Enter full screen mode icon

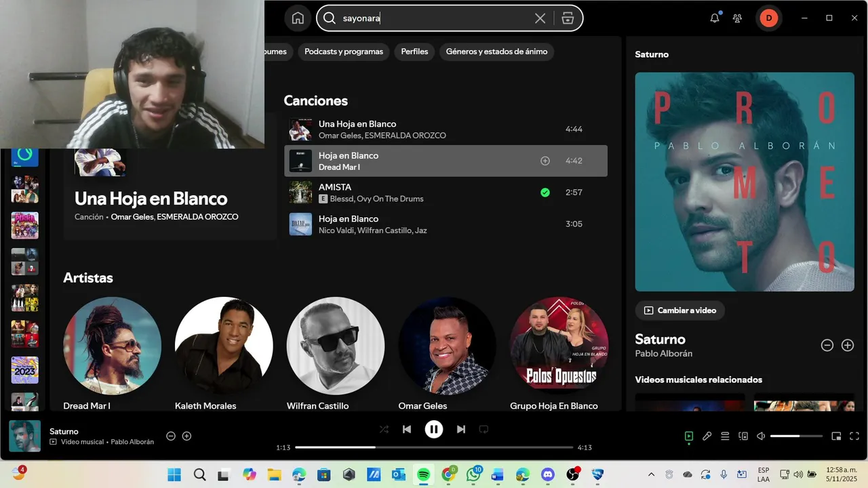pos(854,436)
